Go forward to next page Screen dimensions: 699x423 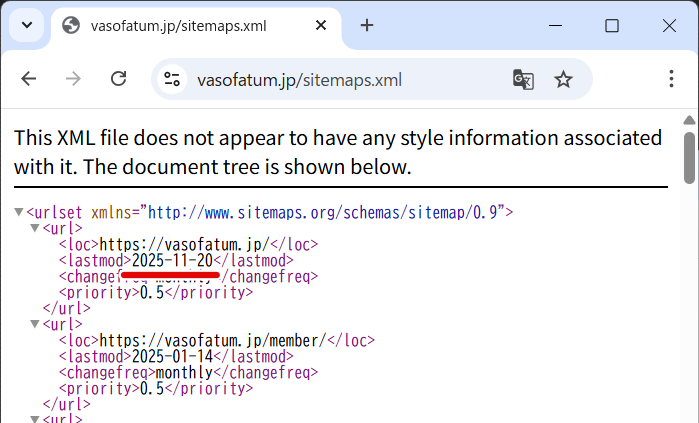point(74,79)
